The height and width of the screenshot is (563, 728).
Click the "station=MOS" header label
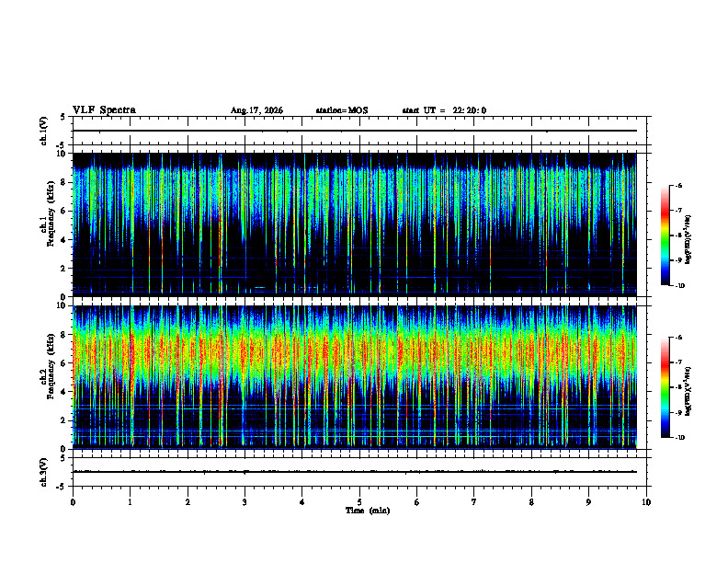(342, 110)
